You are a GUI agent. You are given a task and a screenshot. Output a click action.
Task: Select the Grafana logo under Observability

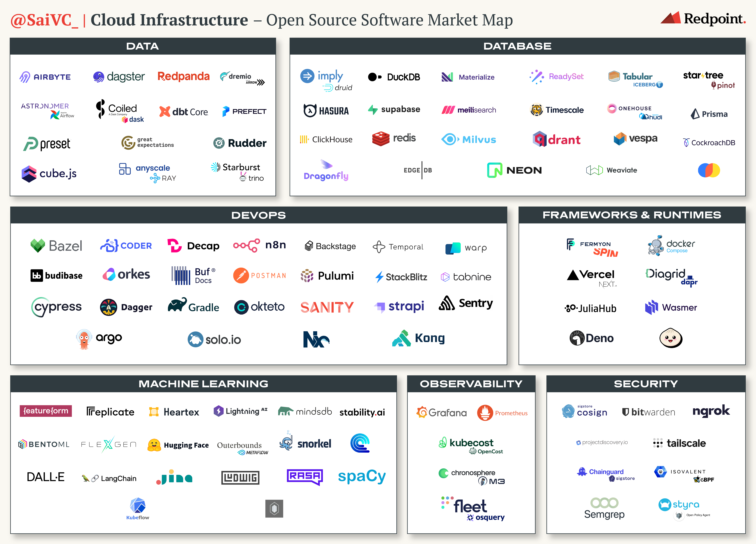[441, 412]
